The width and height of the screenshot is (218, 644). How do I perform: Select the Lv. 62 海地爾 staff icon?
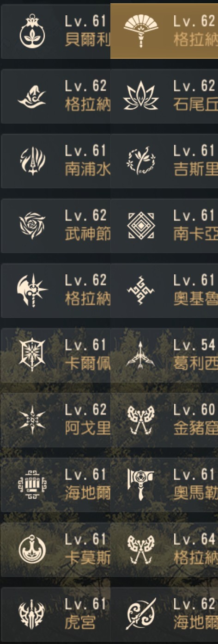(141, 614)
